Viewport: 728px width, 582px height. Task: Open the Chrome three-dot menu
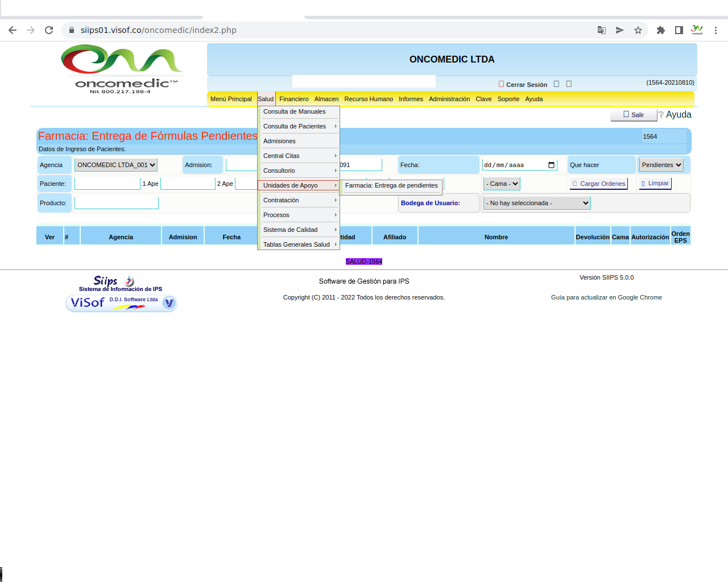tap(715, 30)
